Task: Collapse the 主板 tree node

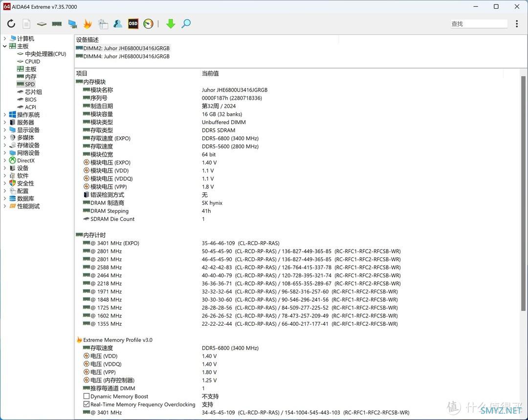Action: click(x=5, y=46)
